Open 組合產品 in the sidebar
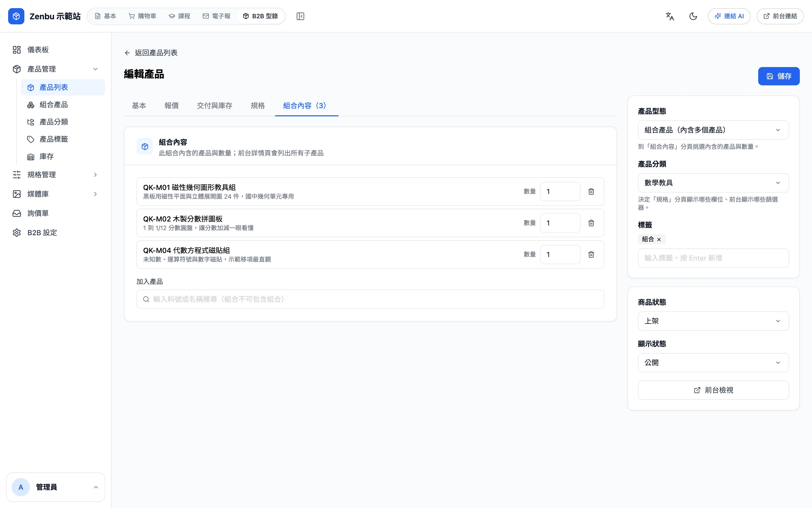The width and height of the screenshot is (812, 508). pos(63,105)
